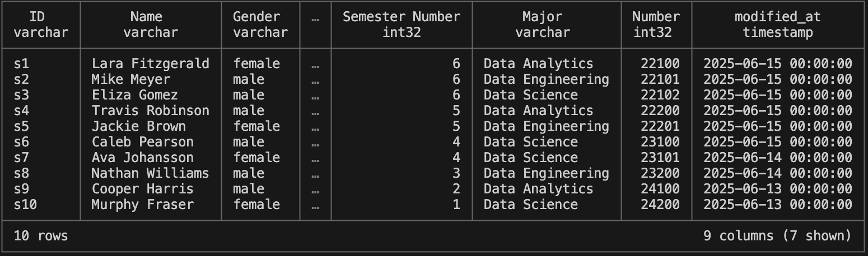The height and width of the screenshot is (256, 868).
Task: Click the '9 columns (7 shown)' text
Action: (x=777, y=236)
